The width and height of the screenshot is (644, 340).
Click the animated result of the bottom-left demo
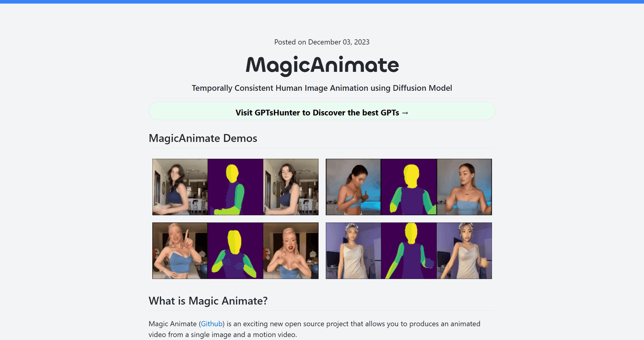point(291,251)
